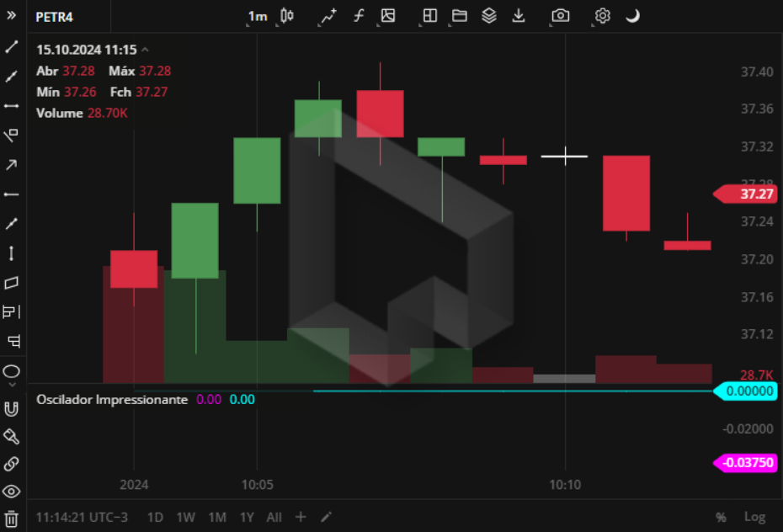Select the trend line drawing tool

(x=12, y=47)
